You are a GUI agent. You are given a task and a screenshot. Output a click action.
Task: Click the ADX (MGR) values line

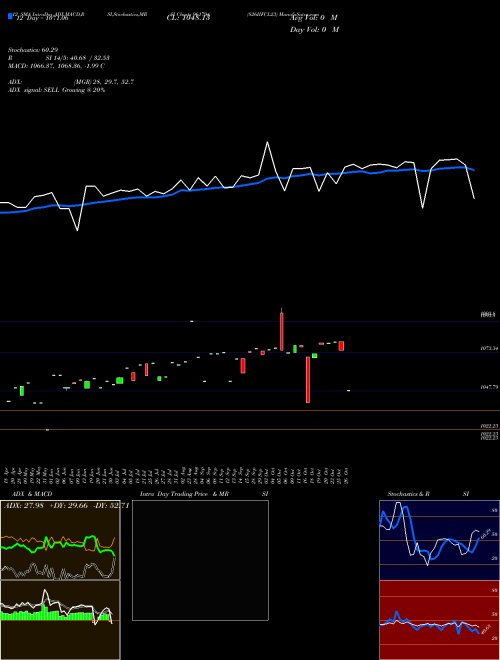71,82
